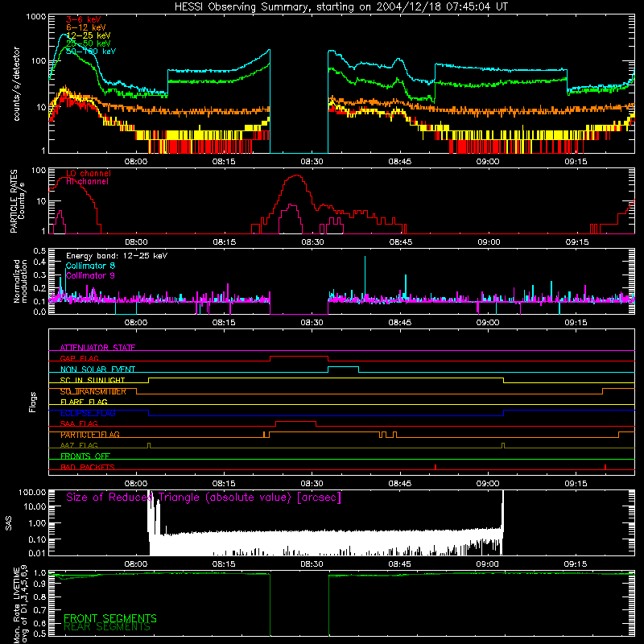The width and height of the screenshot is (644, 644).
Task: Click the 08:45 tick under modulation plot
Action: point(399,323)
